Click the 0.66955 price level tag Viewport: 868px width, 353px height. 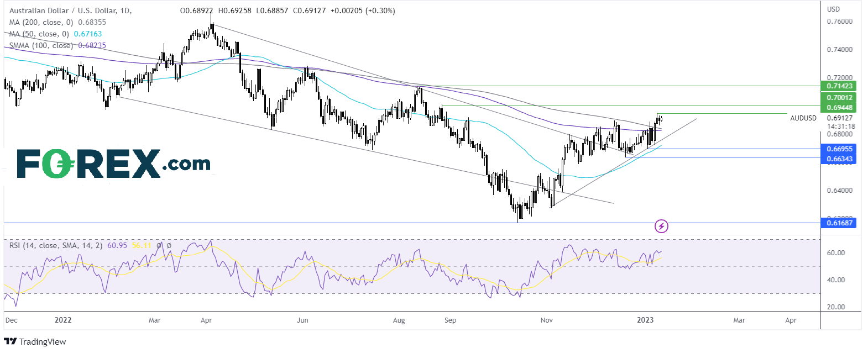pos(839,149)
